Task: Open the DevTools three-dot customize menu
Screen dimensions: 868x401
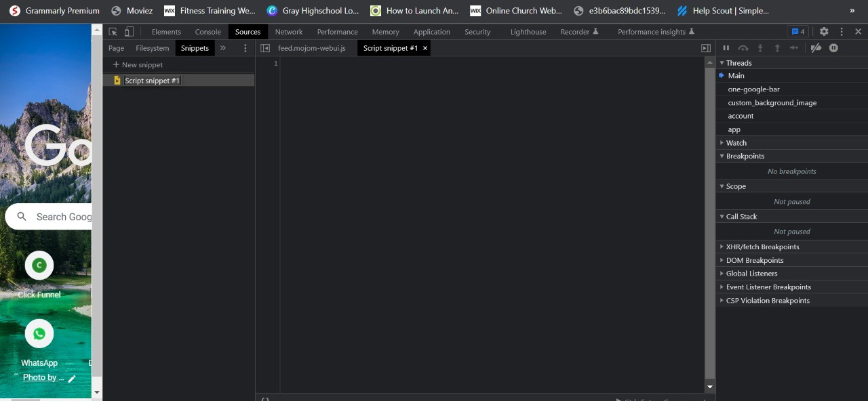Action: coord(842,32)
